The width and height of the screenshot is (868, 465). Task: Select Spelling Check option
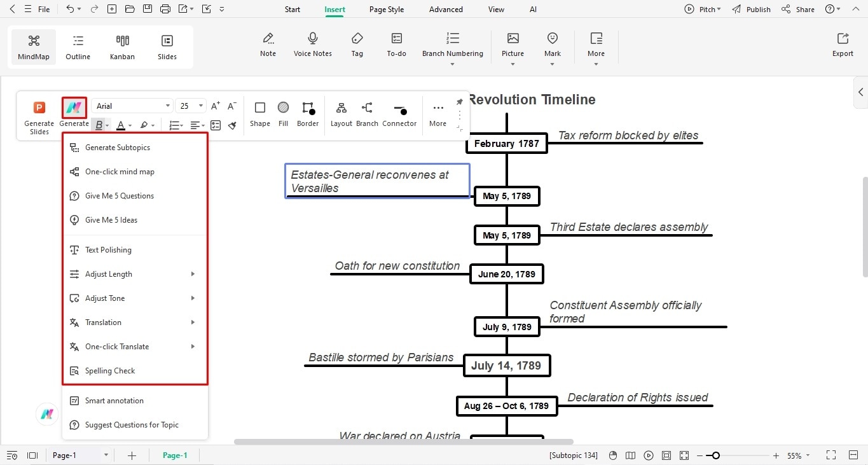135,371
